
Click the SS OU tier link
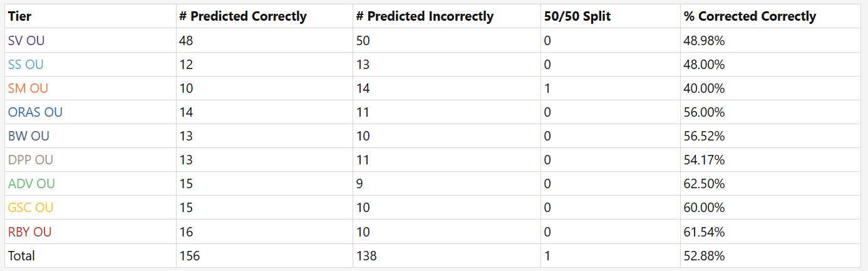[x=26, y=65]
